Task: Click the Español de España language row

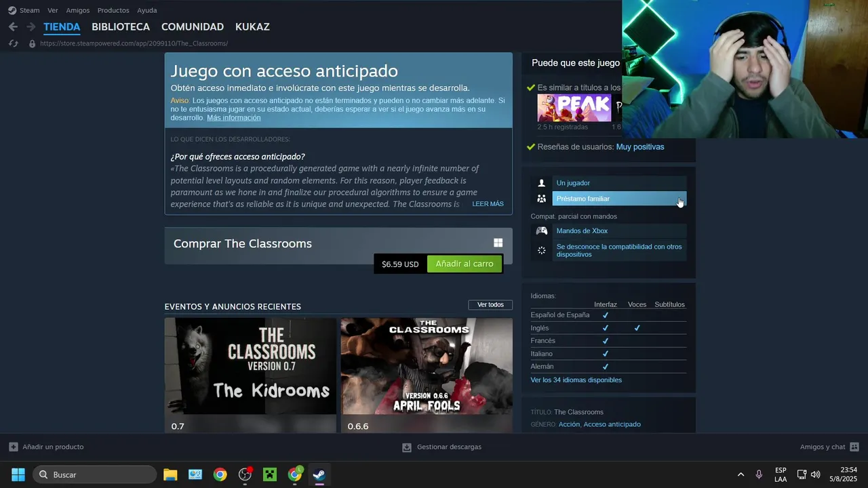Action: tap(608, 315)
